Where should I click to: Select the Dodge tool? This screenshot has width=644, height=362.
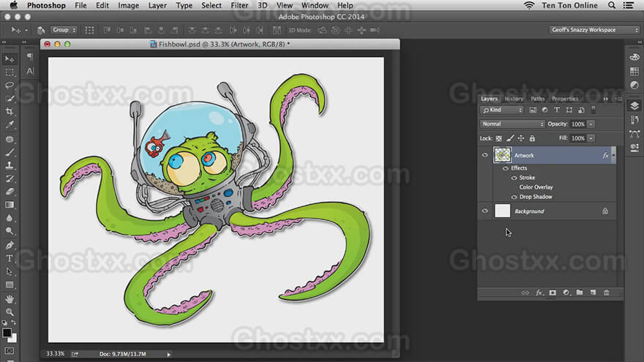[x=9, y=231]
